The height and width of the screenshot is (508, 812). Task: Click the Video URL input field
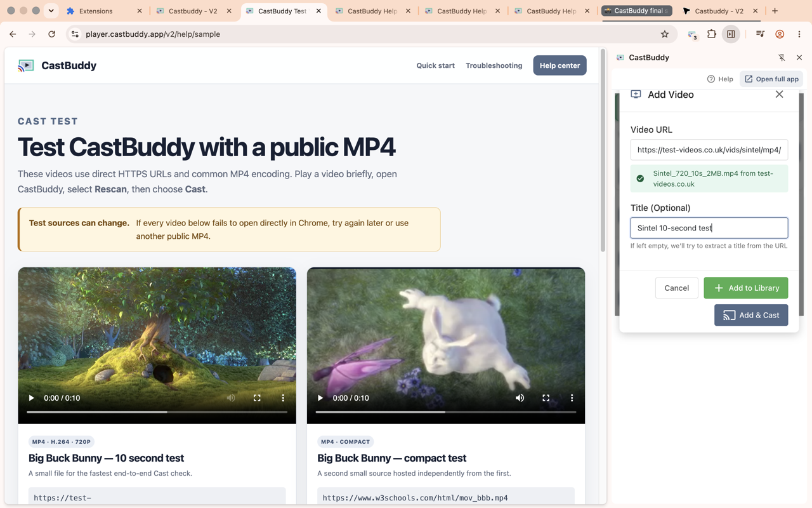[x=709, y=150]
